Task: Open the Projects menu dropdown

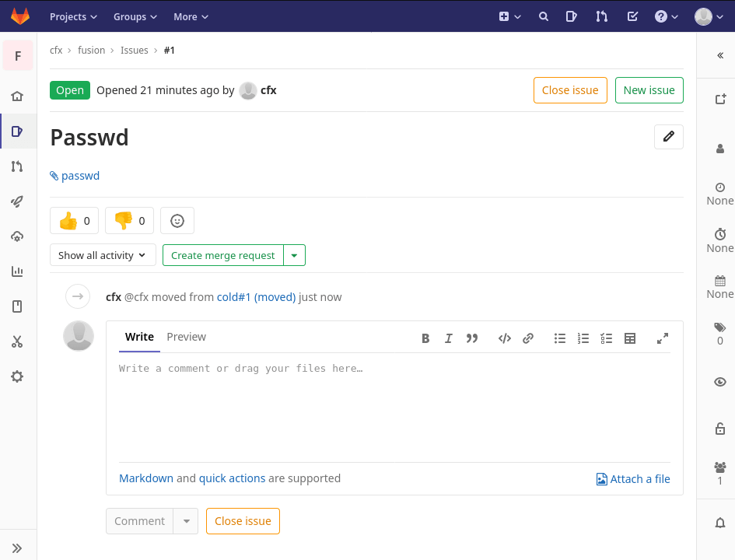Action: 73,16
